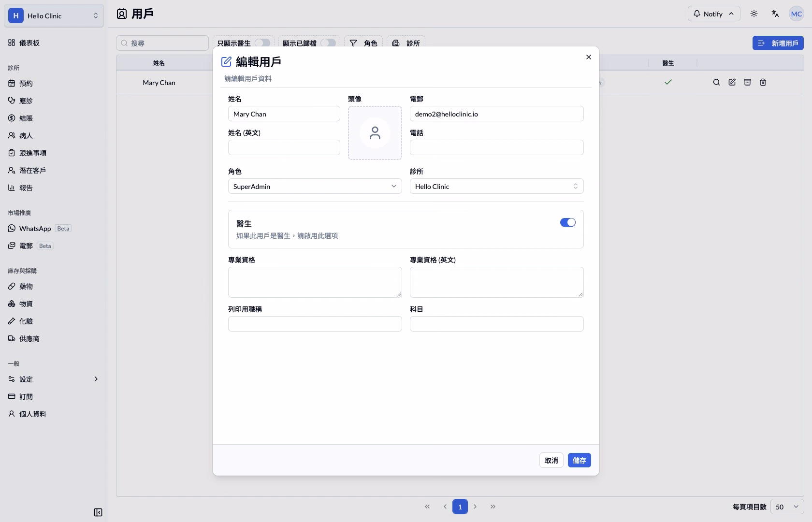The height and width of the screenshot is (522, 812).
Task: Click the 電郵 email input field
Action: pos(497,114)
